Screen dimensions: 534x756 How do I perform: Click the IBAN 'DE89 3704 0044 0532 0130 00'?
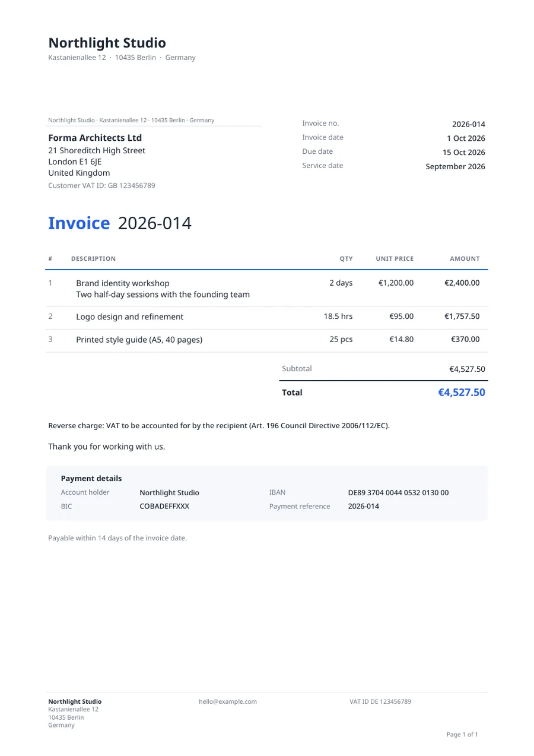pos(398,493)
